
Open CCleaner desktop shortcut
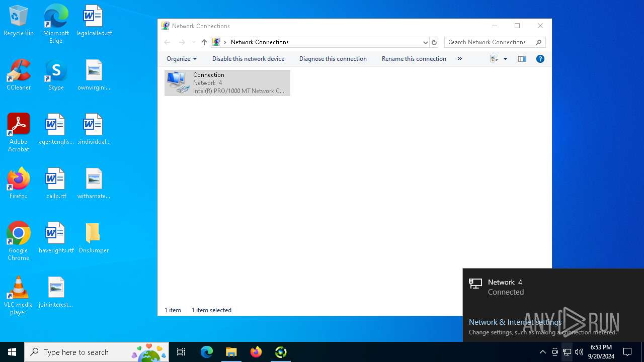[x=19, y=75]
